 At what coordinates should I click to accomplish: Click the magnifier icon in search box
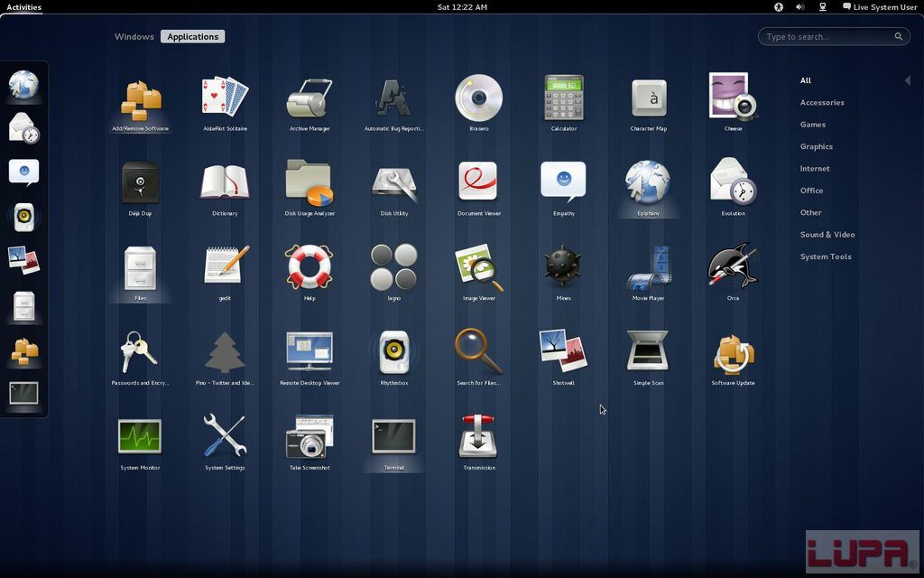(898, 36)
